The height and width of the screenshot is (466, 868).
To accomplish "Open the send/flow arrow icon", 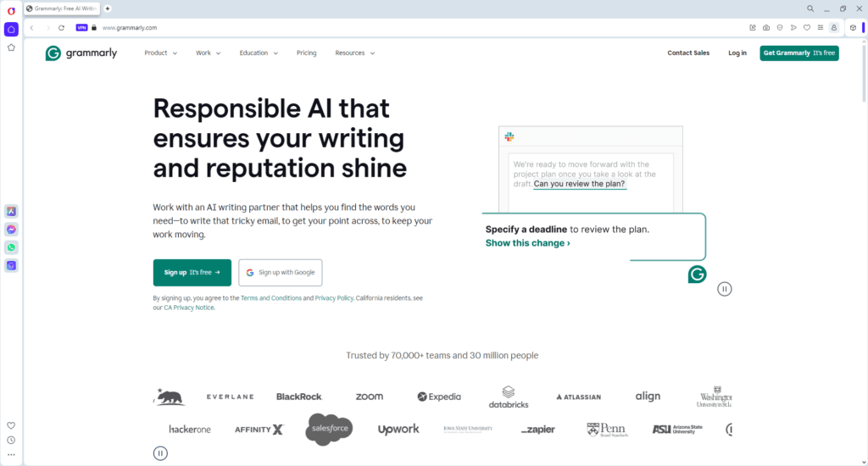I will (793, 28).
